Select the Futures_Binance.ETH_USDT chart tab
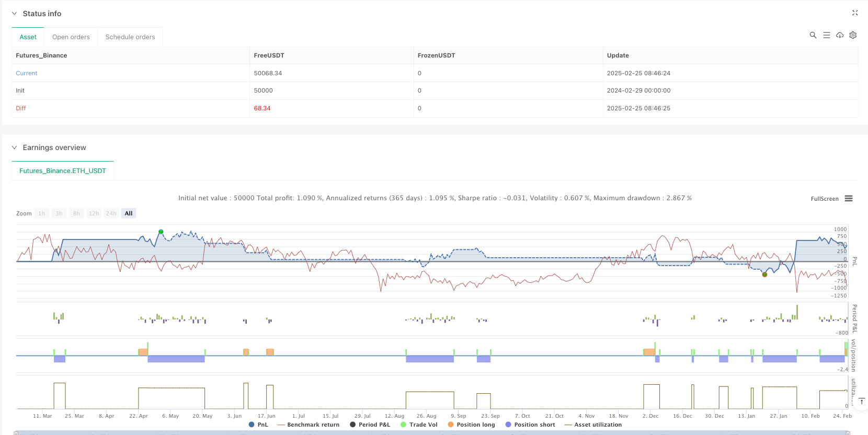The height and width of the screenshot is (435, 868). pyautogui.click(x=63, y=171)
